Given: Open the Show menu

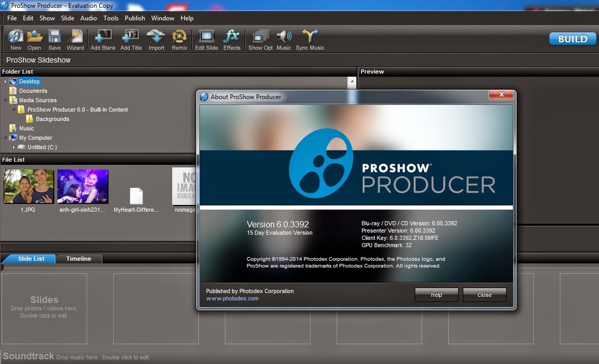Looking at the screenshot, I should [x=47, y=18].
